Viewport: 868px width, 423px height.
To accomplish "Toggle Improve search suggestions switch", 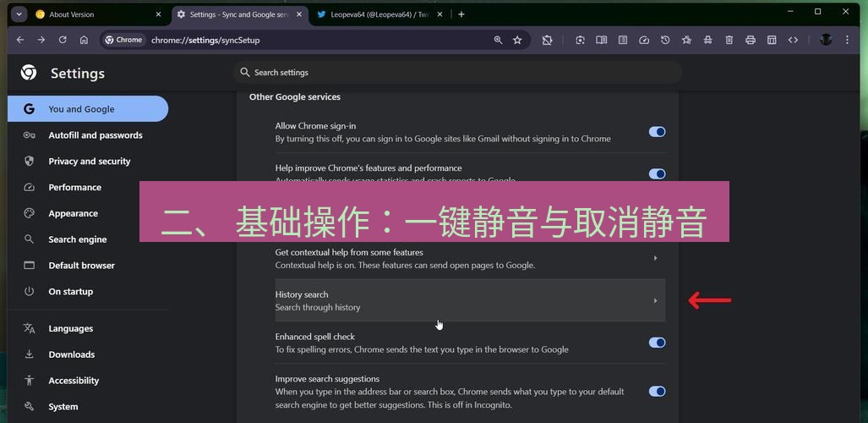I will (657, 392).
